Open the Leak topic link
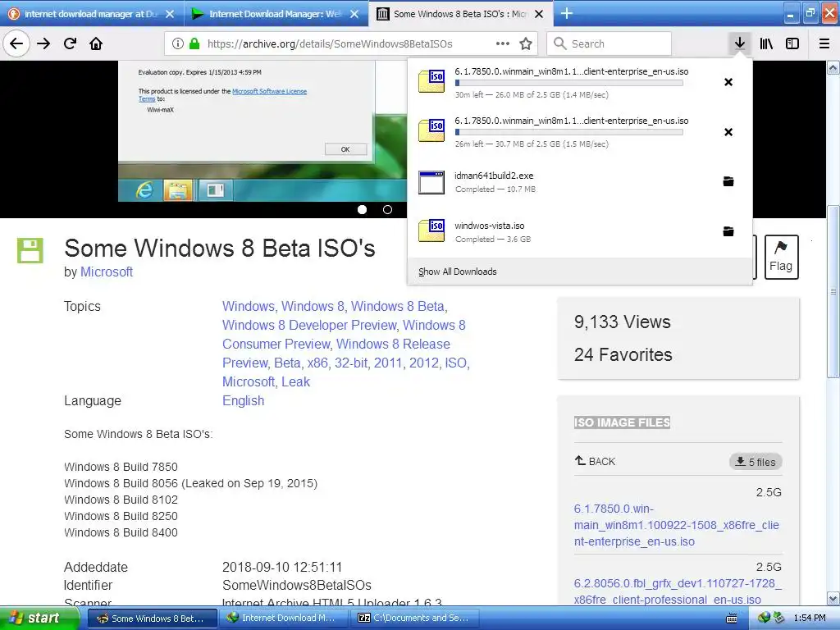Image resolution: width=840 pixels, height=630 pixels. tap(295, 382)
